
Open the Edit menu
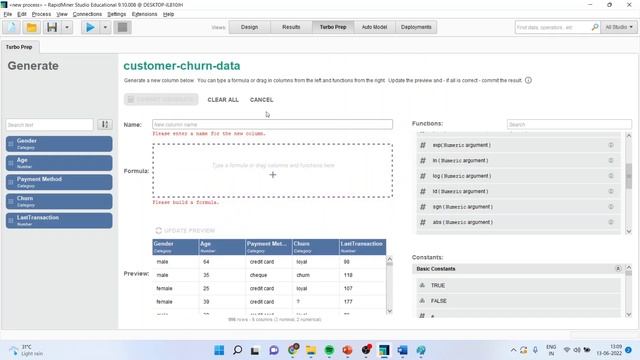pos(22,14)
